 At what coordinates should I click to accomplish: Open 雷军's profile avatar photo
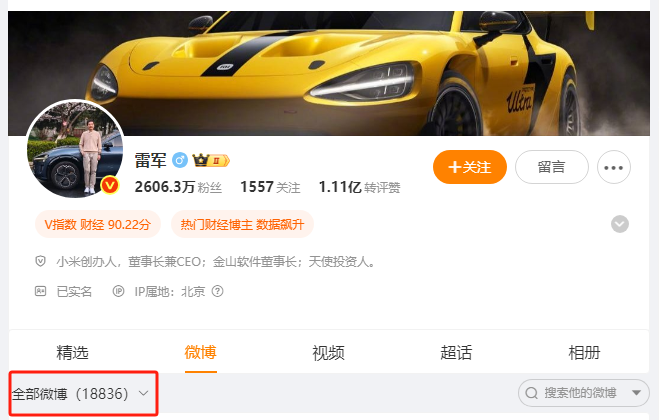[x=75, y=149]
